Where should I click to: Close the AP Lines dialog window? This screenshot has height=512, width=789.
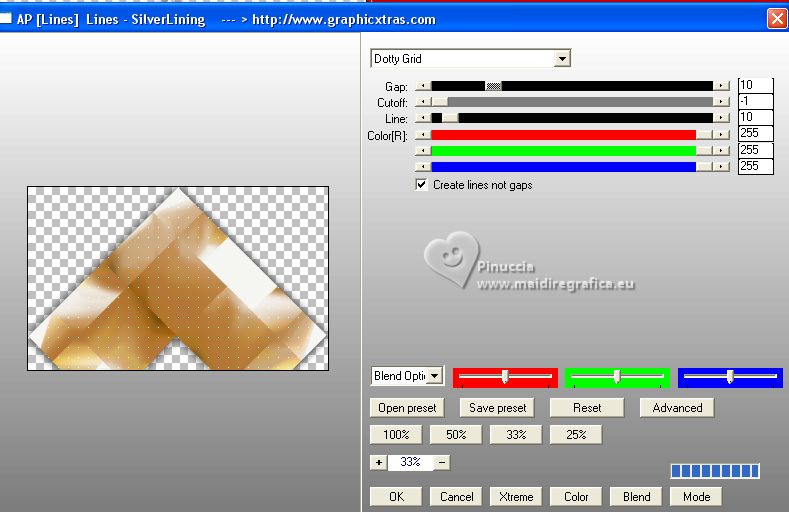(776, 19)
